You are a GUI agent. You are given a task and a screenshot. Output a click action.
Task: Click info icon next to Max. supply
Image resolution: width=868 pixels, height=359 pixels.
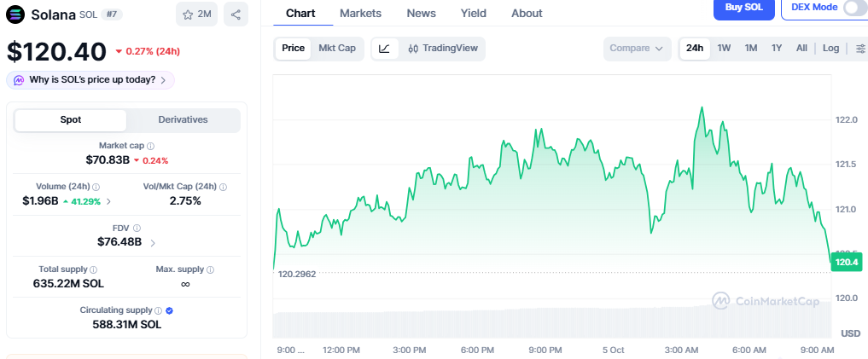210,270
